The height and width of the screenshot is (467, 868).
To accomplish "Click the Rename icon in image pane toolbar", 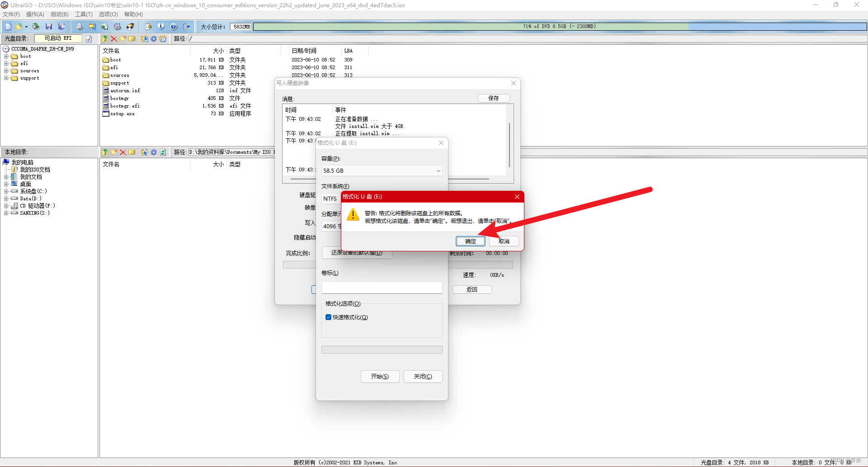I will 132,39.
